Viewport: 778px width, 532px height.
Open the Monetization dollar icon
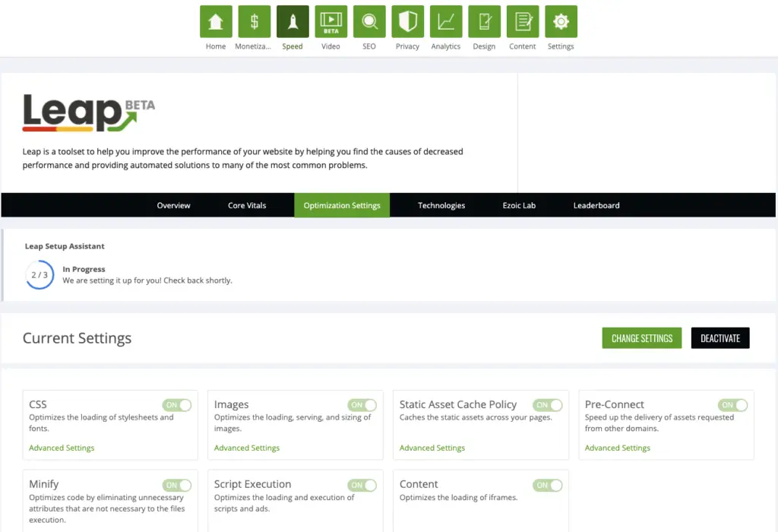tap(254, 21)
